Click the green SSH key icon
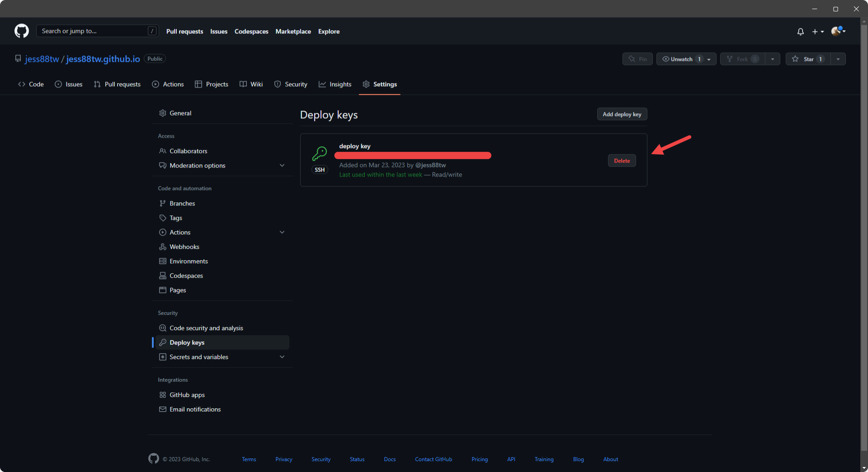 click(320, 154)
